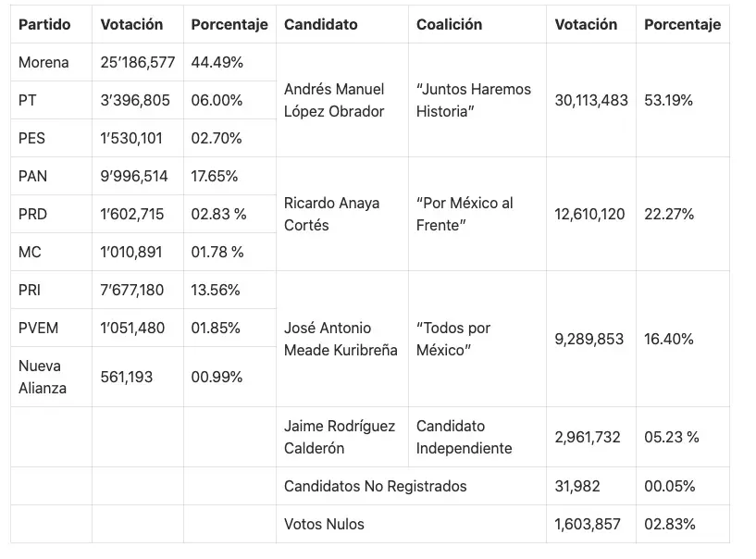Click the Nueva Alianza party cell
756x559 pixels.
[43, 377]
